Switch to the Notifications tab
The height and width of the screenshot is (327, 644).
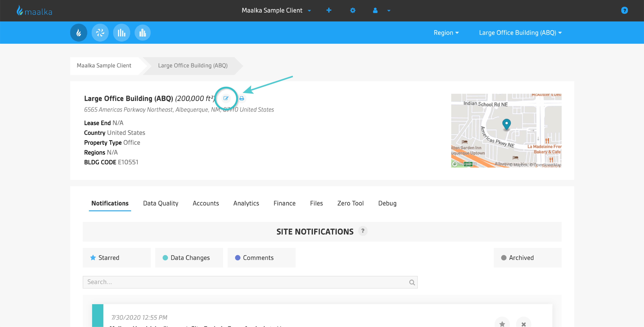110,203
